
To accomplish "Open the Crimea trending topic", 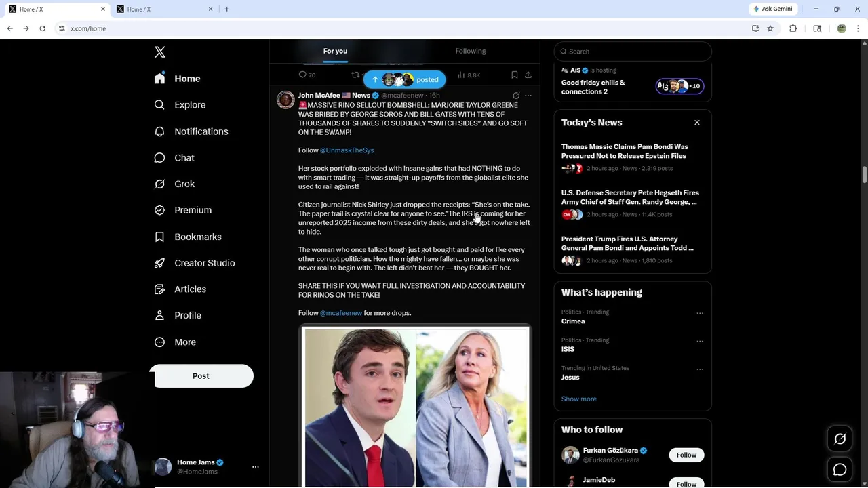I will coord(573,321).
